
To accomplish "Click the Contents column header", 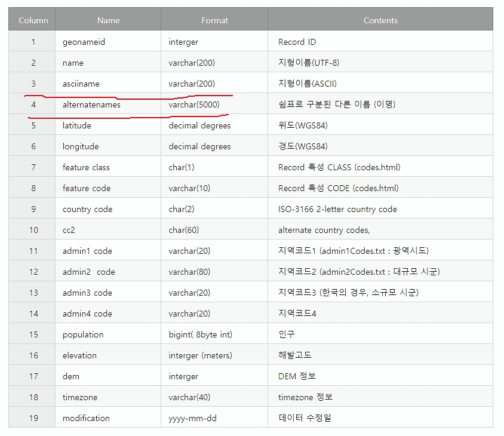I will [380, 20].
